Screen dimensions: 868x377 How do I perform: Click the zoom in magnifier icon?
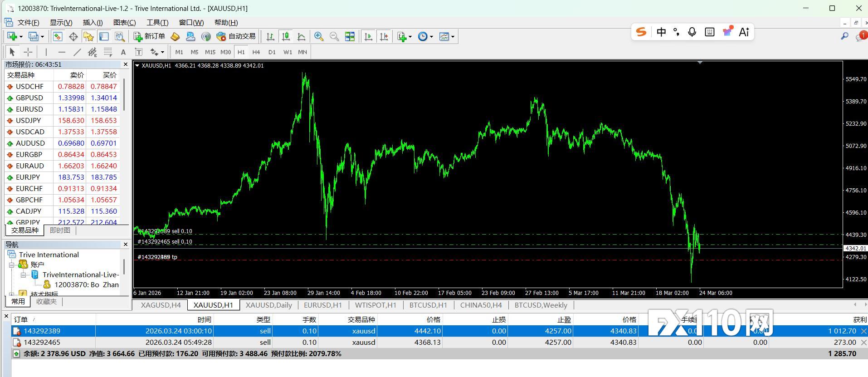tap(319, 37)
